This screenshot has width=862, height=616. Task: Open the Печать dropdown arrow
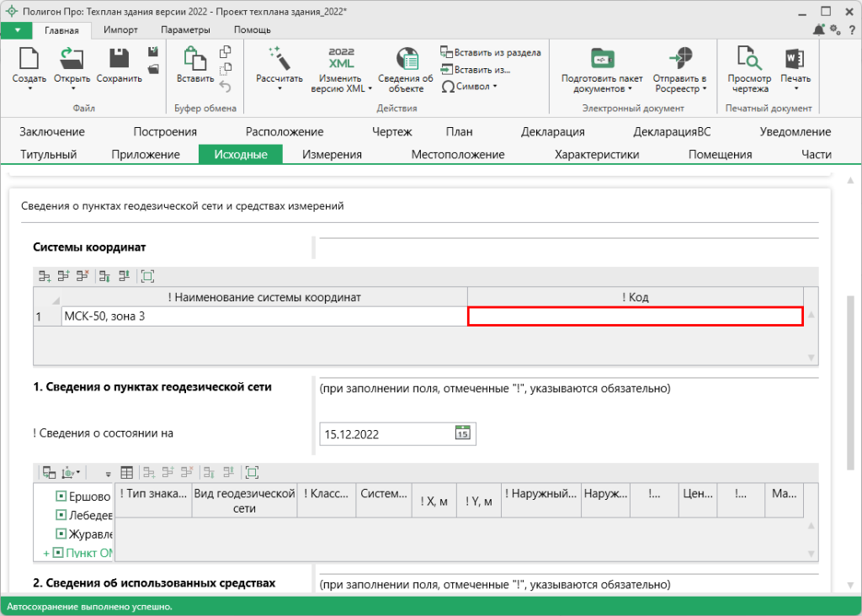(795, 88)
